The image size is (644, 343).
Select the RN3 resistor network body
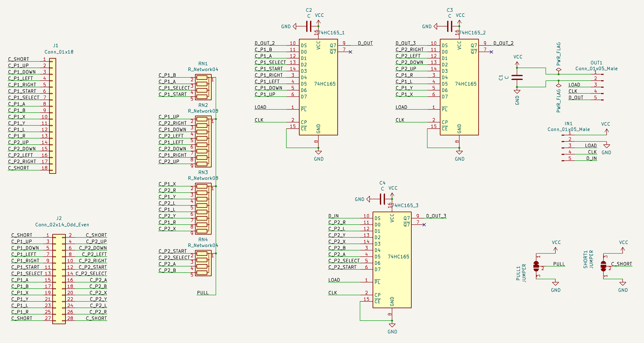203,209
